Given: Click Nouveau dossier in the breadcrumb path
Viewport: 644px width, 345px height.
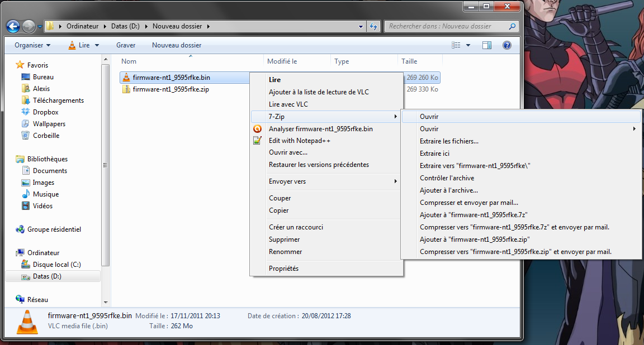Looking at the screenshot, I should click(177, 26).
